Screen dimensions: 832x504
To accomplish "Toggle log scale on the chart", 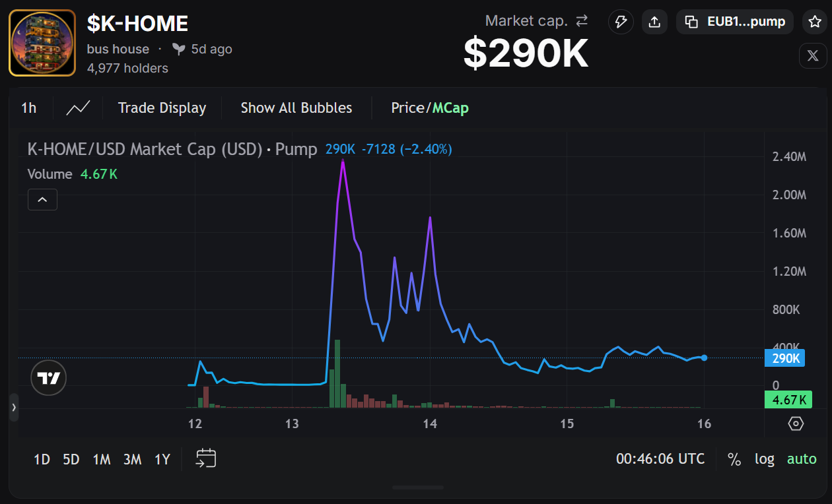I will click(765, 459).
